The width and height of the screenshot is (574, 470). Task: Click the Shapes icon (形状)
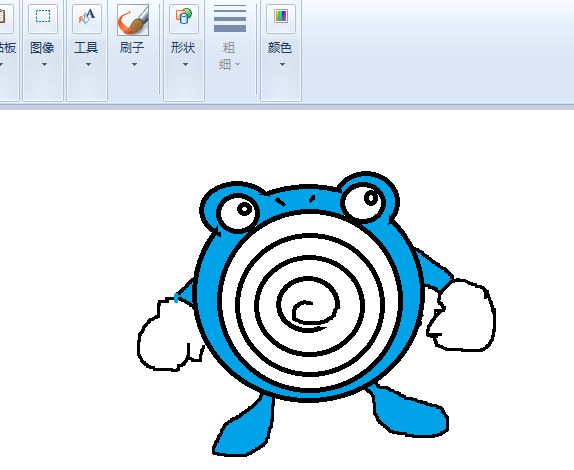(184, 17)
